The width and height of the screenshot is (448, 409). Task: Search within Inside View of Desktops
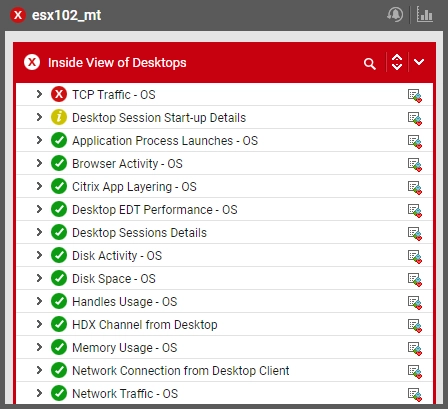pos(370,63)
